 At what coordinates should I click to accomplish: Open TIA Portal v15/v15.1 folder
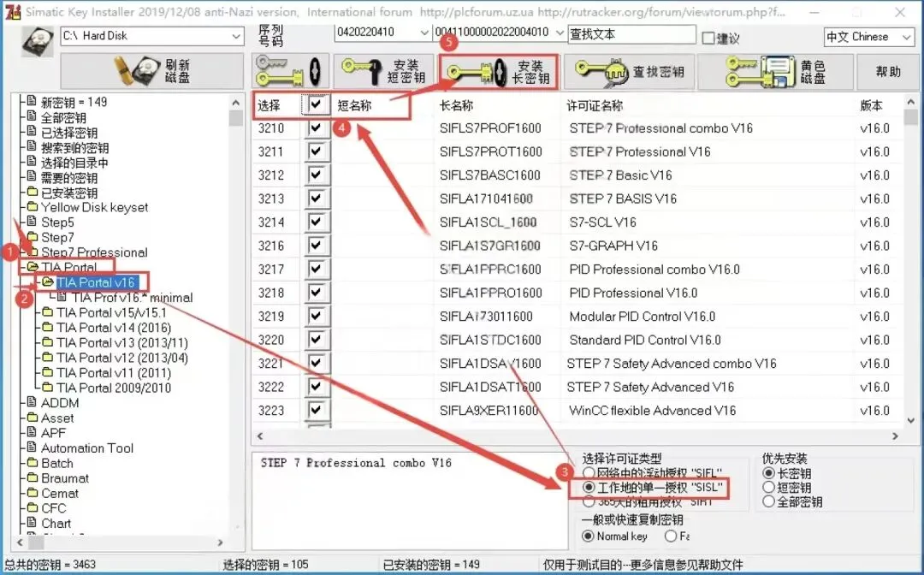111,313
